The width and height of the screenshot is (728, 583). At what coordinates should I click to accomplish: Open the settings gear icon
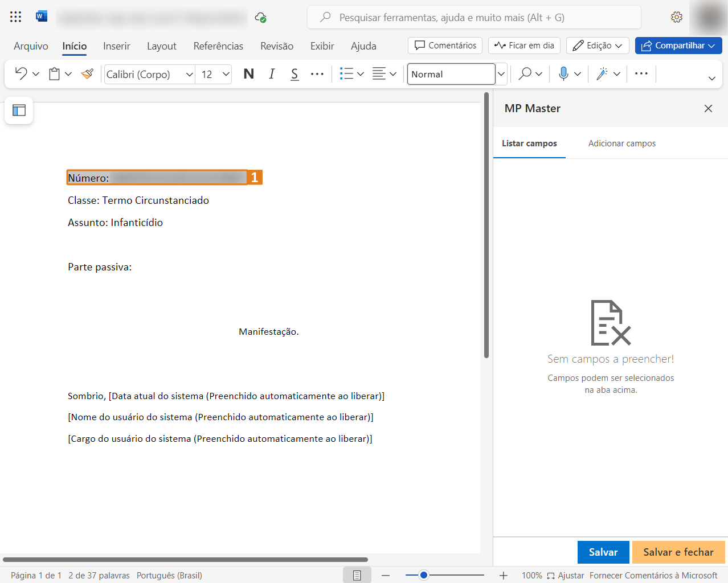click(676, 17)
